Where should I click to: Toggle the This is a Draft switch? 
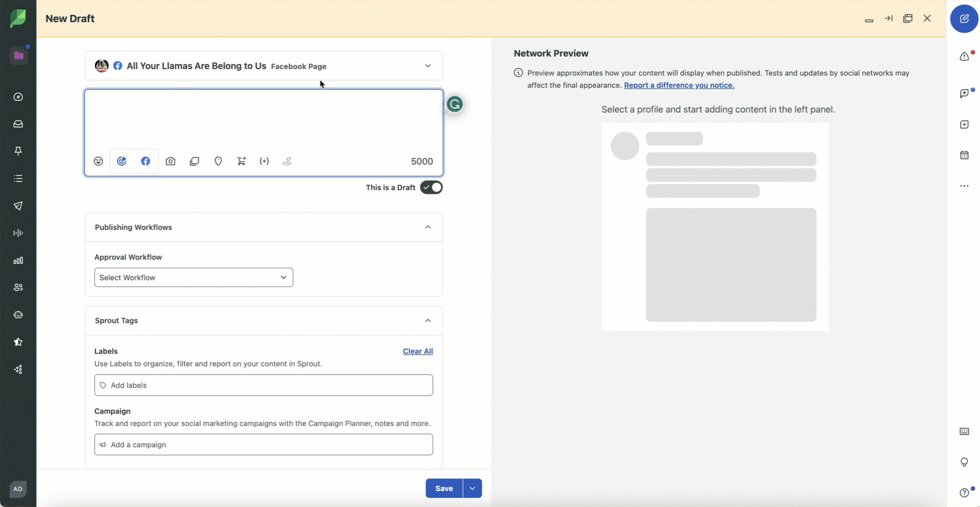(431, 188)
